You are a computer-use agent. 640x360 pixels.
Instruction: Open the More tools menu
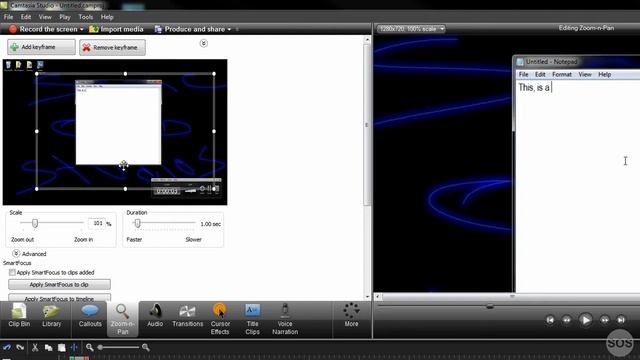351,315
